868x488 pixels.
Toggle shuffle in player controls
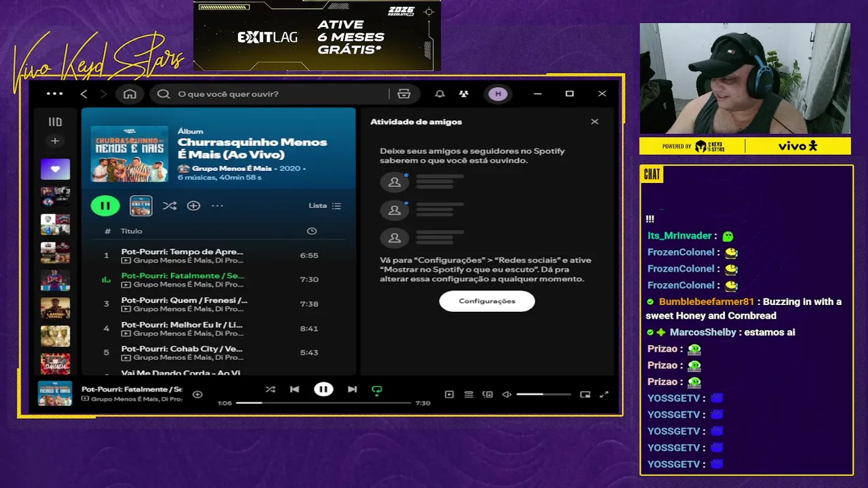point(271,389)
